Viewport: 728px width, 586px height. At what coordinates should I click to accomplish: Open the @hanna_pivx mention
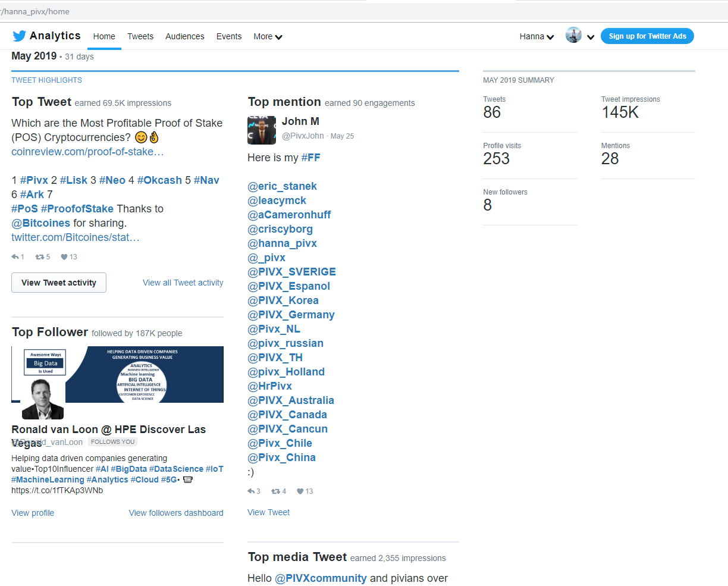(282, 243)
